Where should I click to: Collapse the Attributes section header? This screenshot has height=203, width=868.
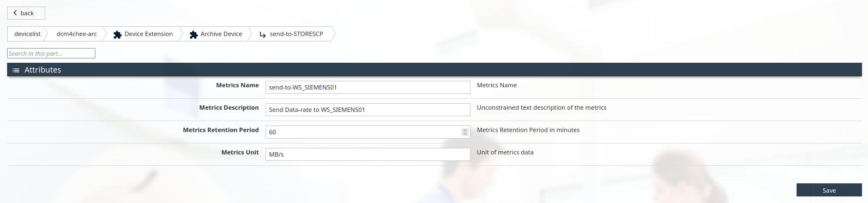tap(434, 70)
